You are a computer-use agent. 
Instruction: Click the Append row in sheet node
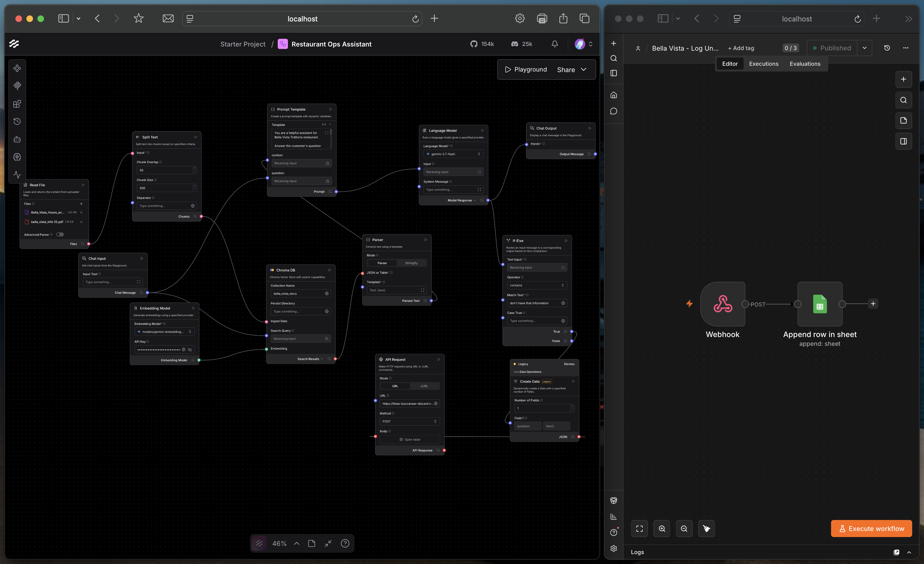point(820,304)
